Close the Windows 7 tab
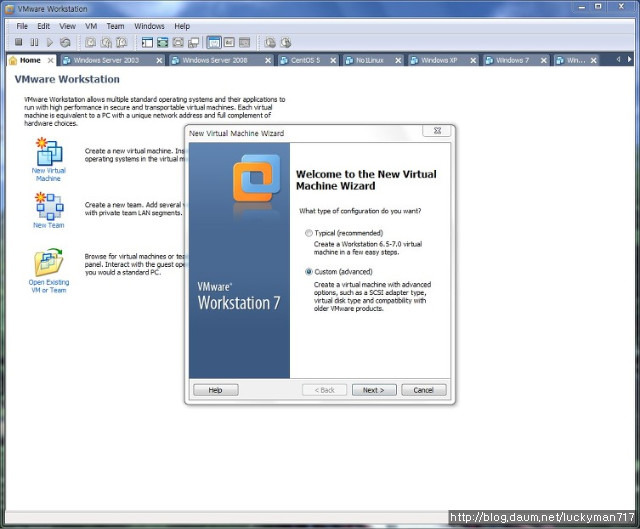The width and height of the screenshot is (640, 529). (544, 60)
